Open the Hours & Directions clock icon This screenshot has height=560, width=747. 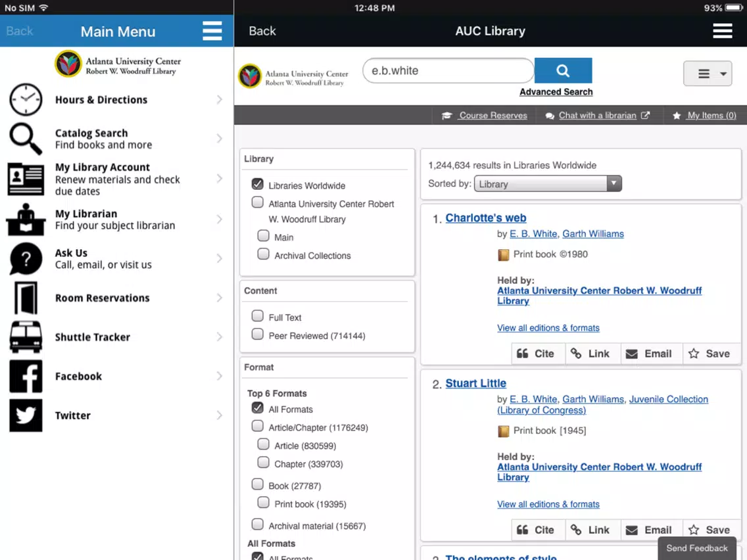[x=26, y=99]
